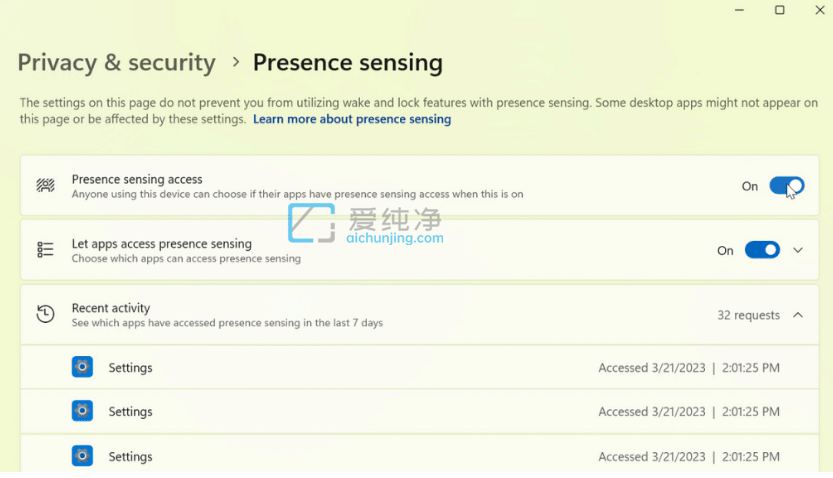Minimize the Settings window
Screen dimensions: 833x478
(739, 10)
